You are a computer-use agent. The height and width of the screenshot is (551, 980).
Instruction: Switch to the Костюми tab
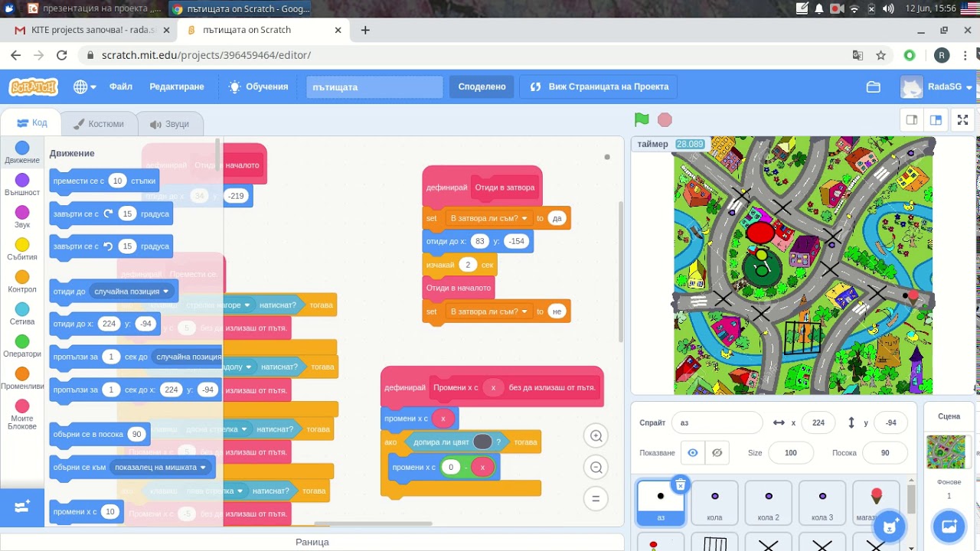point(98,124)
